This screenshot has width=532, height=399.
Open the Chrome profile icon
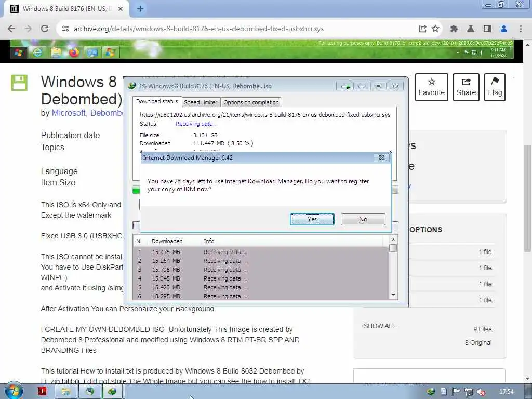[x=504, y=29]
